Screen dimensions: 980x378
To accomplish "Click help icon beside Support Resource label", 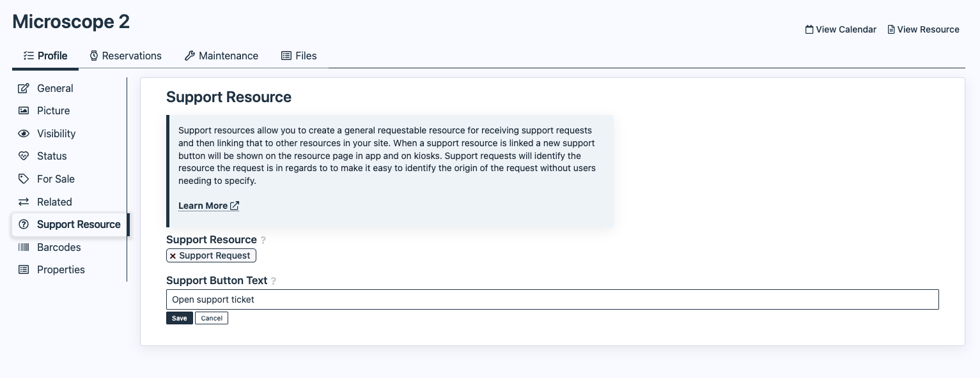I will [263, 240].
